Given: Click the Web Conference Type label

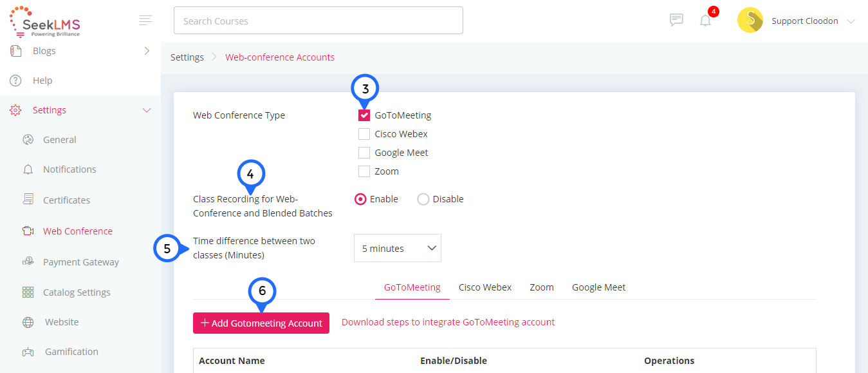Looking at the screenshot, I should [239, 115].
